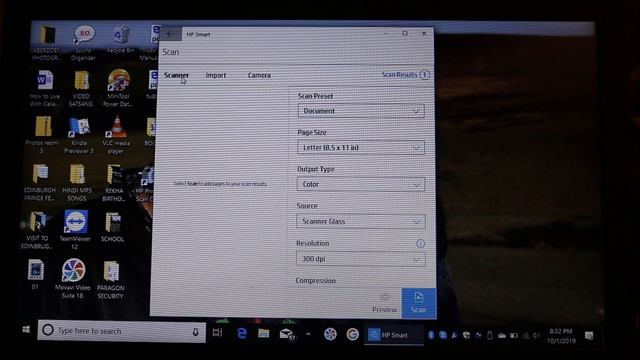Open the Mail app on the taskbar
Viewport: 640px width, 360px height.
[x=287, y=334]
